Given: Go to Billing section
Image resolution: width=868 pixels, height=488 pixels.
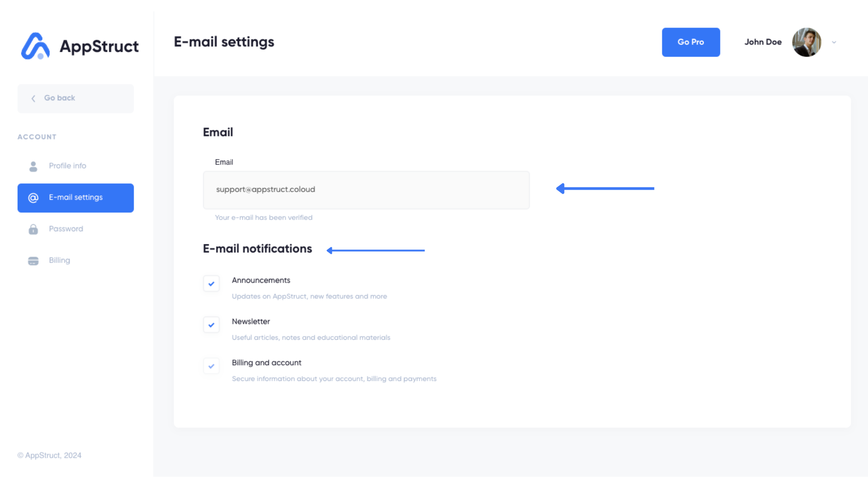Looking at the screenshot, I should [x=75, y=261].
